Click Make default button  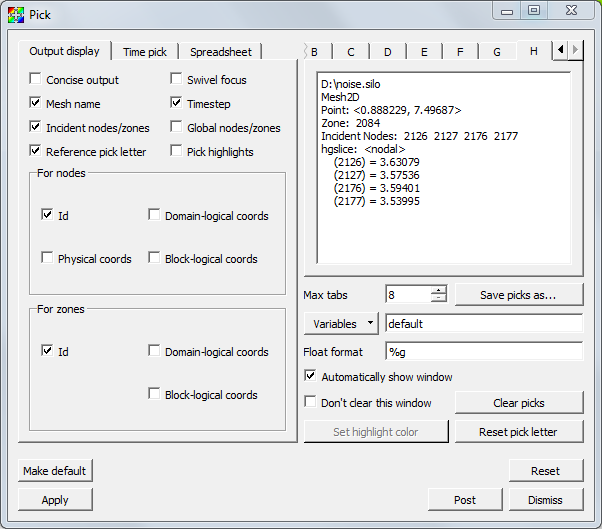tap(55, 471)
